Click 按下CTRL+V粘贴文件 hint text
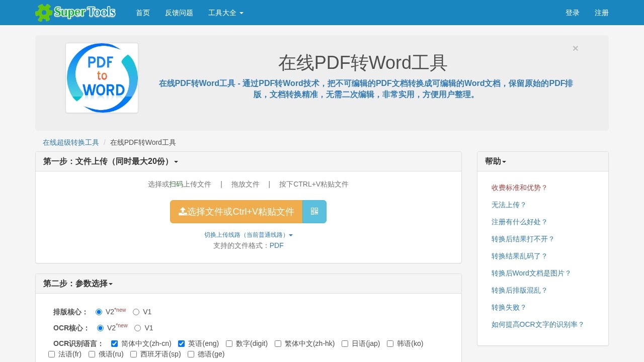The width and height of the screenshot is (644, 362). 314,184
